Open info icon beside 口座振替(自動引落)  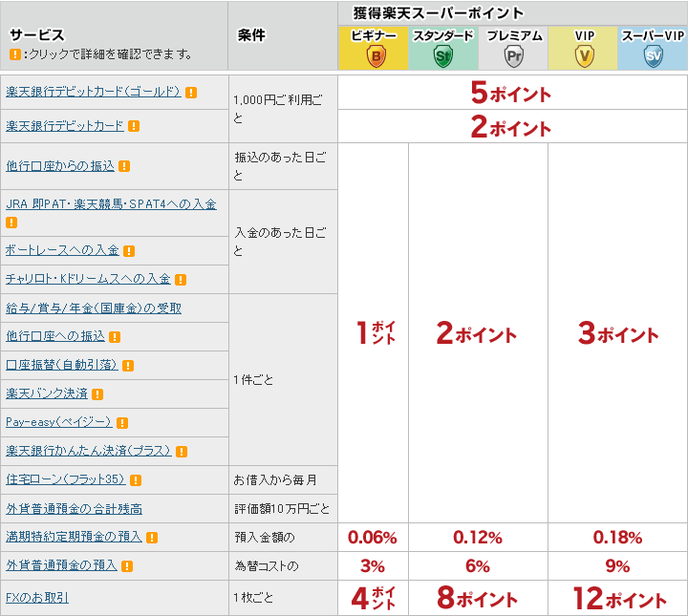point(128,366)
